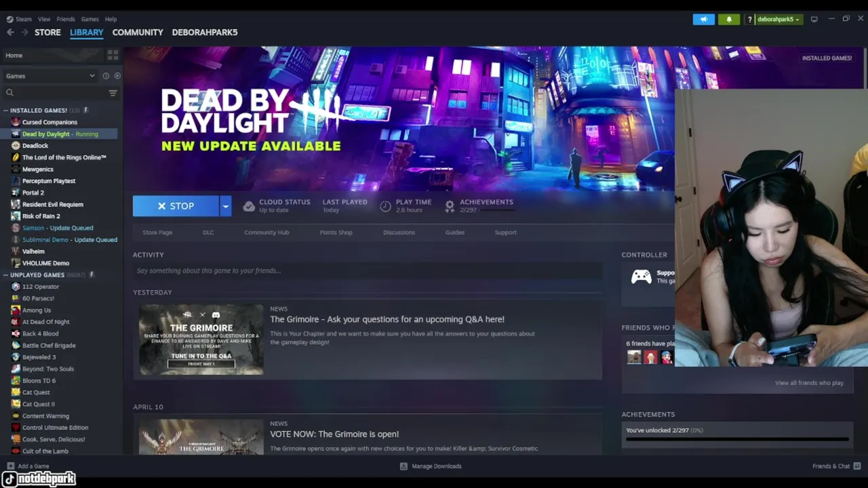
Task: Open the advanced filter options icon
Action: coord(113,93)
